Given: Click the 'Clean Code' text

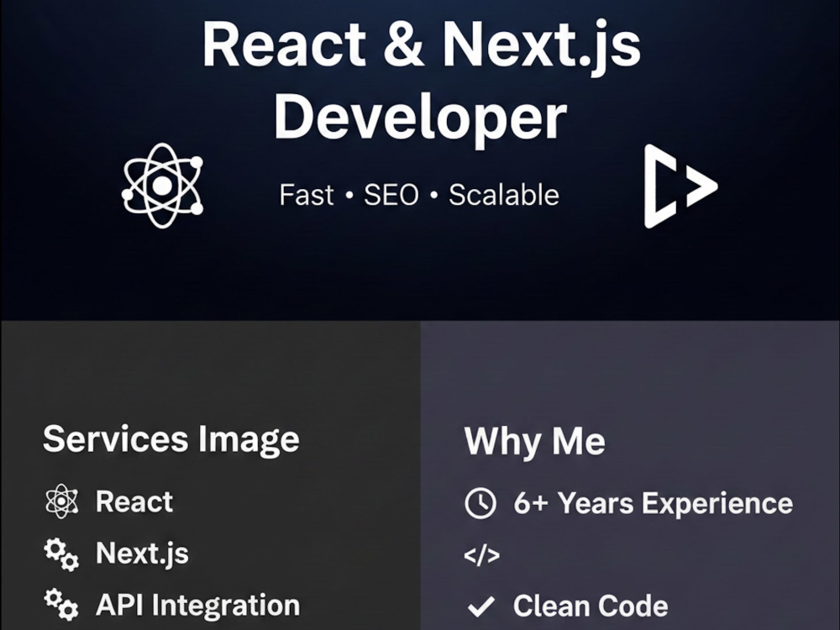Looking at the screenshot, I should [x=591, y=606].
